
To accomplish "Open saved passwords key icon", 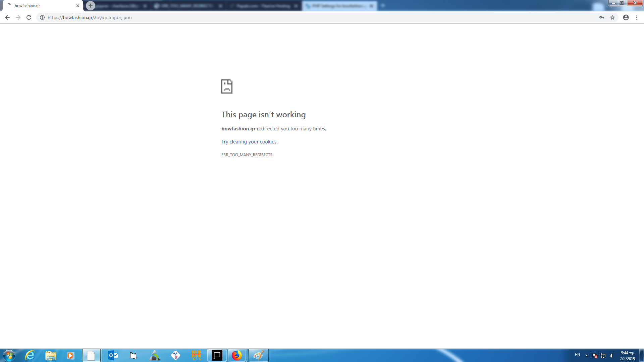I will [602, 17].
